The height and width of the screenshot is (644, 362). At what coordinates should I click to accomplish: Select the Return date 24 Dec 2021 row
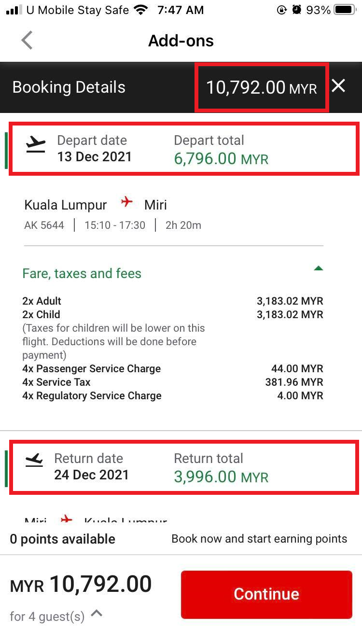91,467
